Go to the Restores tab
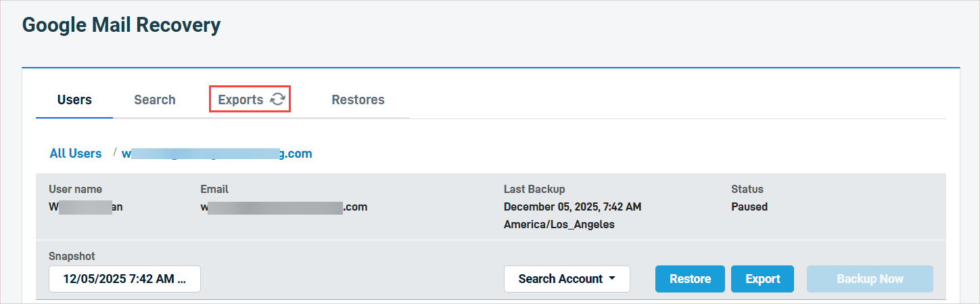The width and height of the screenshot is (980, 304). [x=358, y=100]
